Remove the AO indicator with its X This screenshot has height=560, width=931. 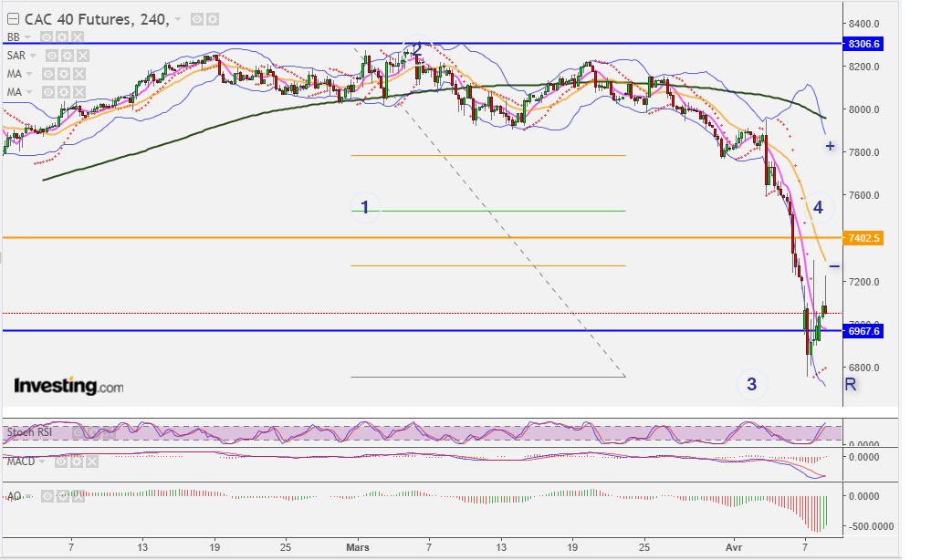pyautogui.click(x=78, y=496)
